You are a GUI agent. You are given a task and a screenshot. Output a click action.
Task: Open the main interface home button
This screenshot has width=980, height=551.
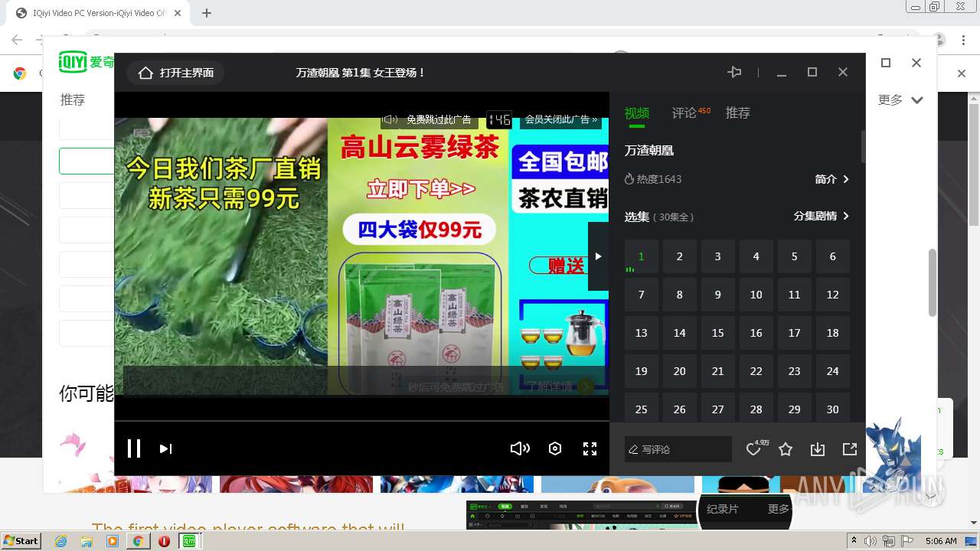(175, 73)
